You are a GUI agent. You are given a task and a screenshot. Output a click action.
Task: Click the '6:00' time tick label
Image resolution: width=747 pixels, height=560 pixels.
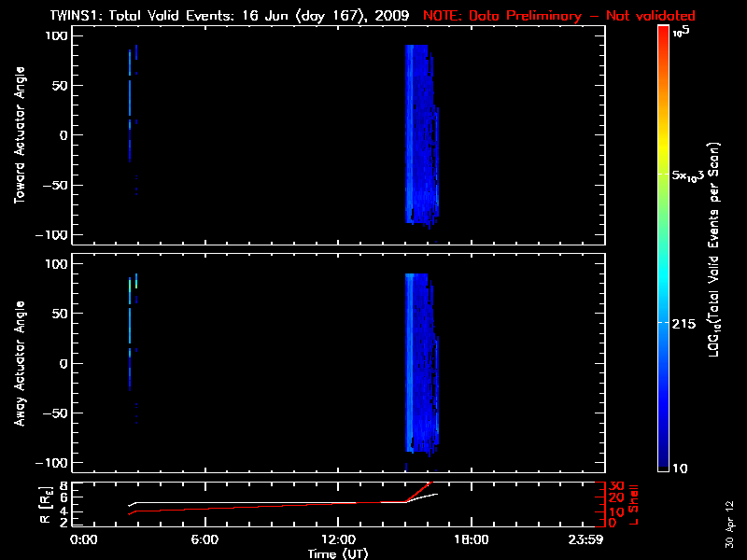click(204, 539)
